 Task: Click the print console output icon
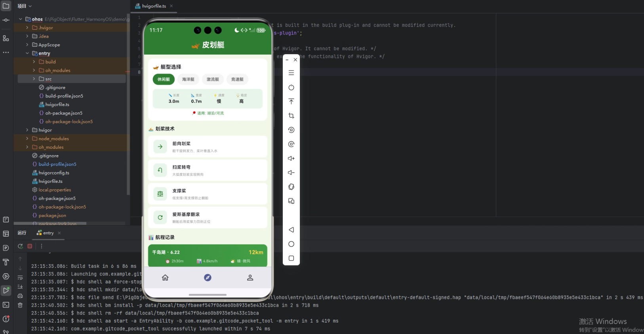tap(20, 296)
